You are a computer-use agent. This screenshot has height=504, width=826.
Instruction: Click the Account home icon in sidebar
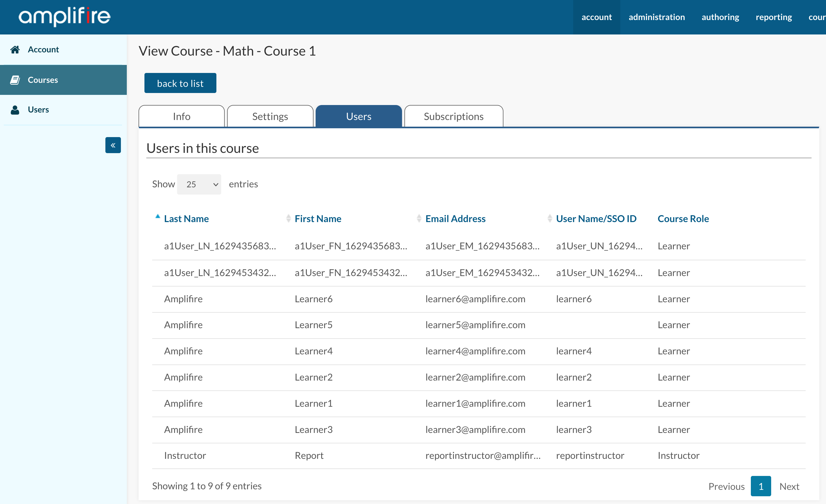pyautogui.click(x=15, y=49)
